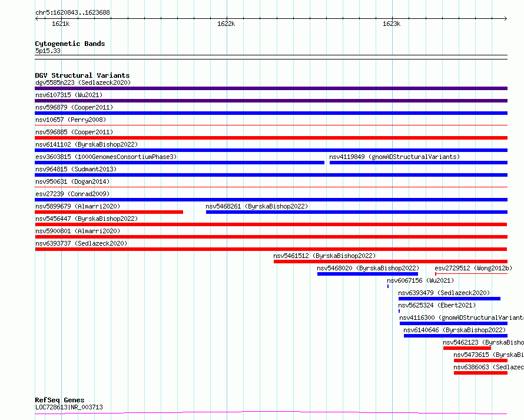Click the nsv5456447 (ByrskaBishop2022) label
Image resolution: width=524 pixels, height=420 pixels.
click(x=87, y=219)
